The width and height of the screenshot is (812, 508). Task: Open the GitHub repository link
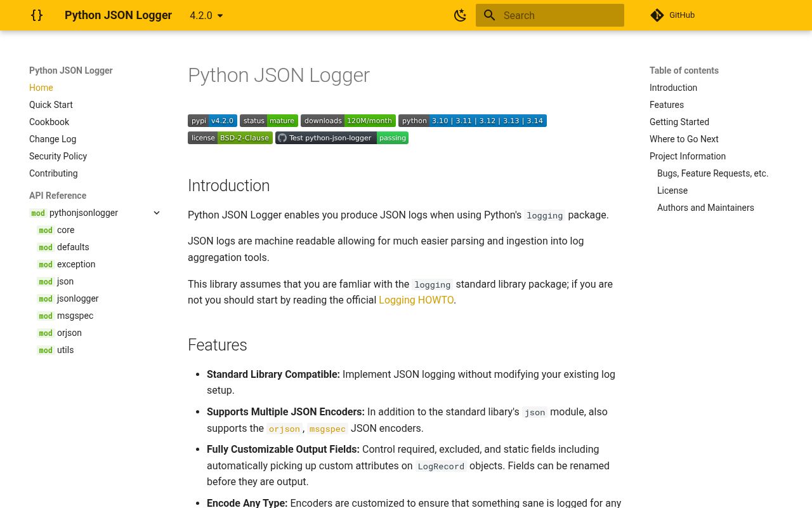[672, 15]
